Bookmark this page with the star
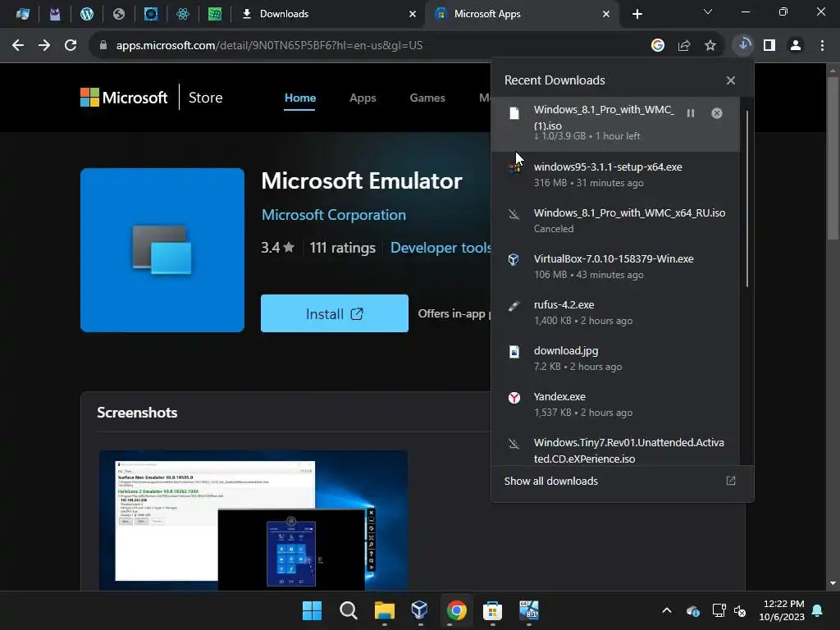 tap(710, 46)
